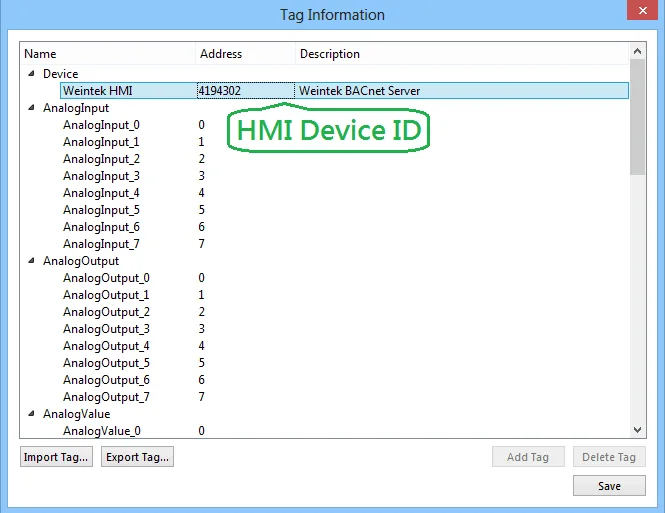Screen dimensions: 665x513
Task: Select AnalogValue_0 tag
Action: pyautogui.click(x=102, y=431)
